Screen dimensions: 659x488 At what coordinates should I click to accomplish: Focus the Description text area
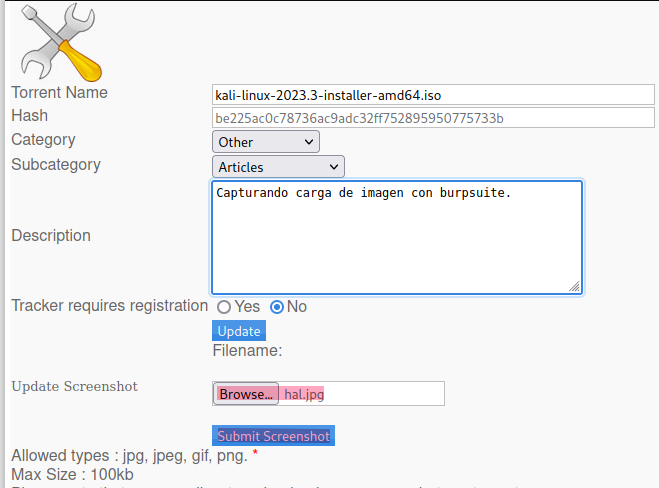(397, 237)
